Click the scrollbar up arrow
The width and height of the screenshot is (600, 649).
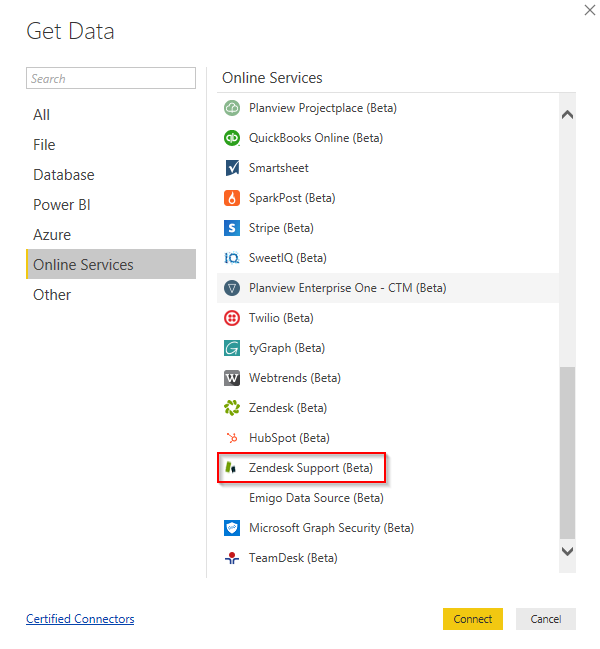(x=567, y=115)
